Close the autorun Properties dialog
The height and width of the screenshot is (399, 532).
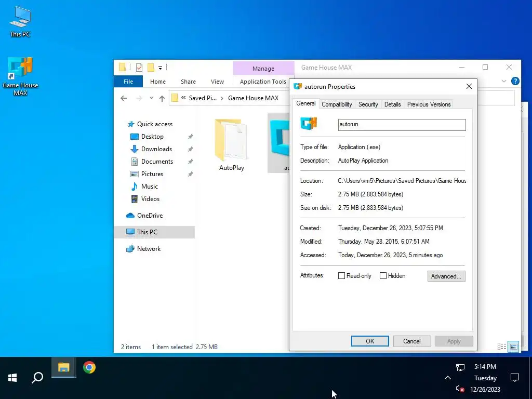point(469,87)
